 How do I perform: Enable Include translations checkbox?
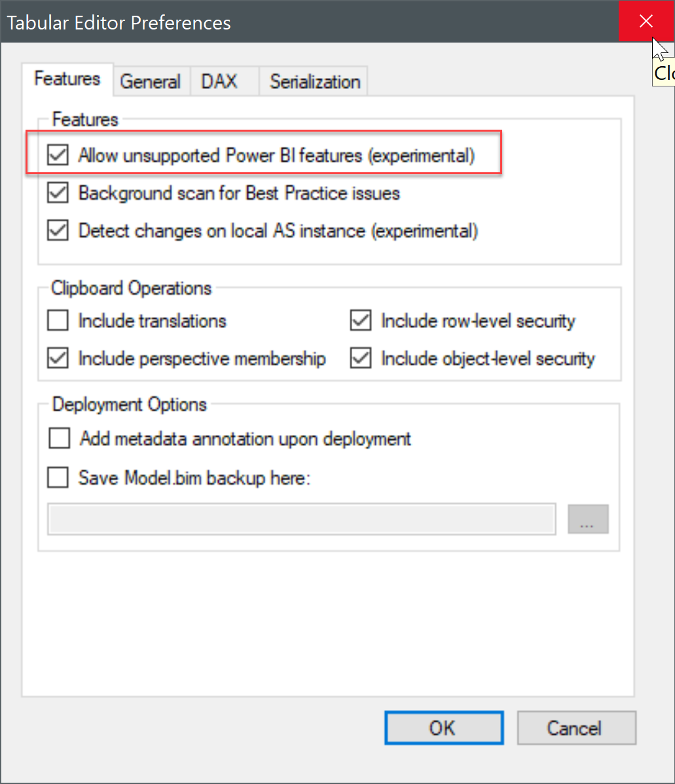point(58,321)
